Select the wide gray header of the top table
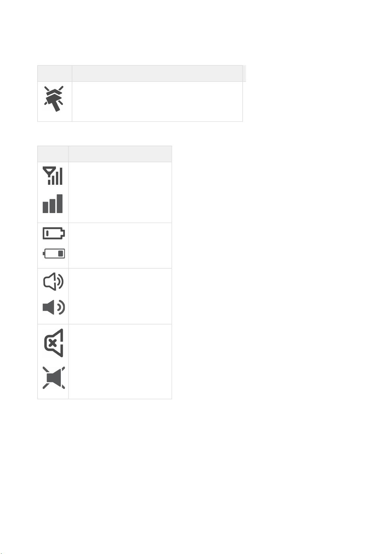The width and height of the screenshot is (392, 554). click(157, 73)
